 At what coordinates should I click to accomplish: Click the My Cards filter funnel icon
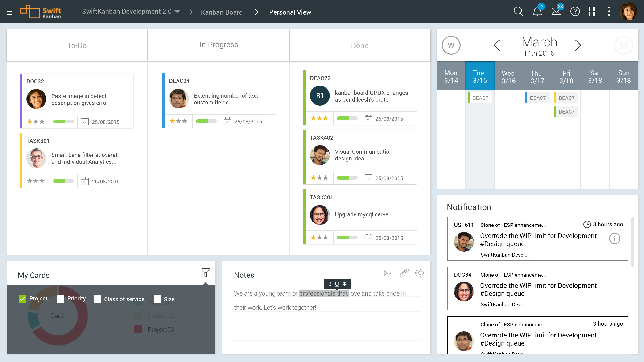(205, 273)
